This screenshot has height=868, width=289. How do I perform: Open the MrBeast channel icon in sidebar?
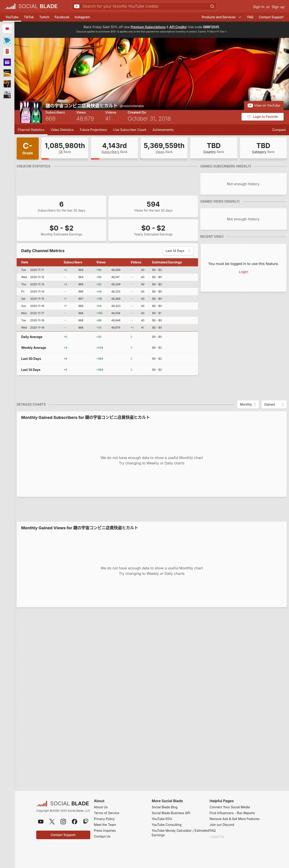click(x=7, y=40)
